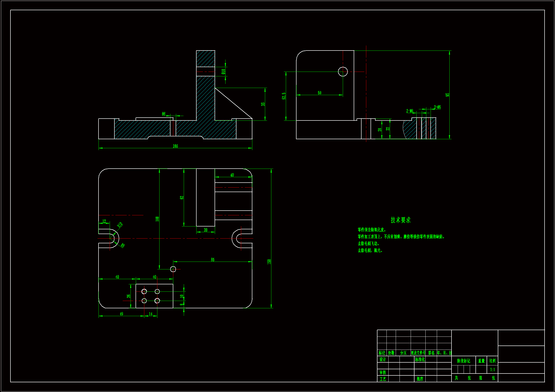Select the 1:1 scale value cell
Image resolution: width=555 pixels, height=392 pixels.
point(492,369)
